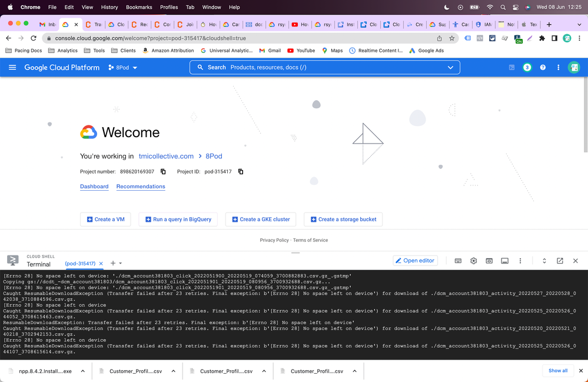The width and height of the screenshot is (588, 382).
Task: Open the Dashboard link
Action: 94,187
